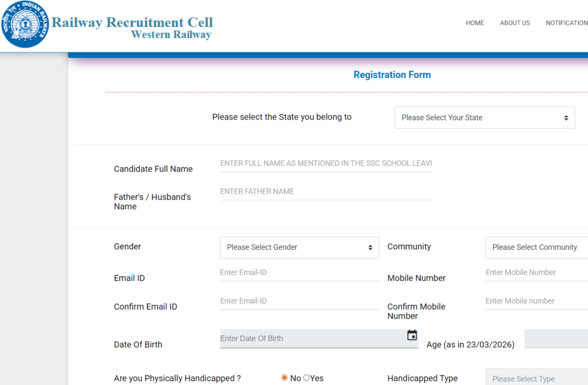Focus the Enter Email-ID field
This screenshot has height=385, width=588.
[299, 272]
